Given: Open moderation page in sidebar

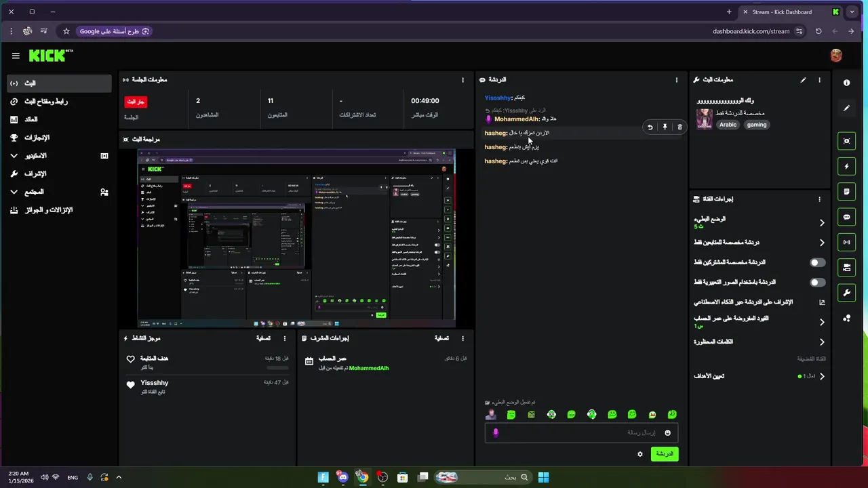Looking at the screenshot, I should [x=60, y=174].
